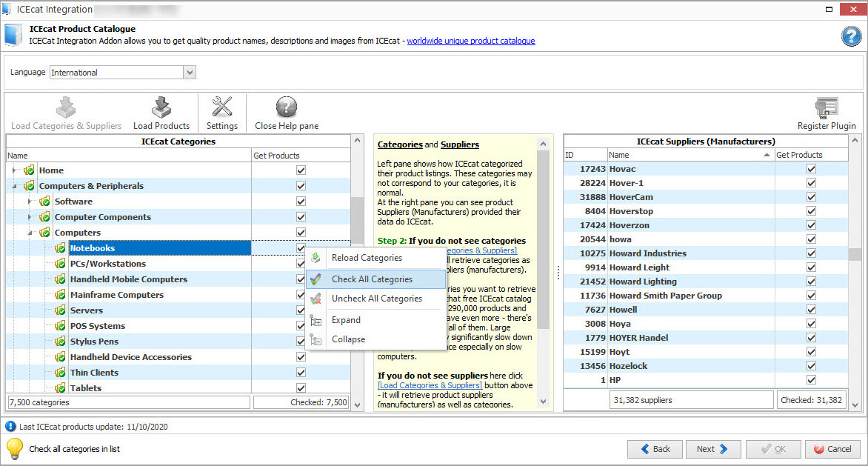This screenshot has height=466, width=868.
Task: Click the Load Products toolbar icon
Action: (x=161, y=107)
